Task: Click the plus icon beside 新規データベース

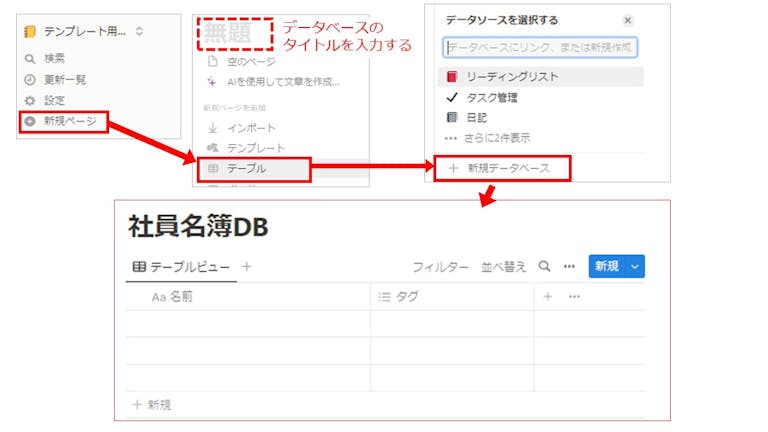Action: (x=453, y=168)
